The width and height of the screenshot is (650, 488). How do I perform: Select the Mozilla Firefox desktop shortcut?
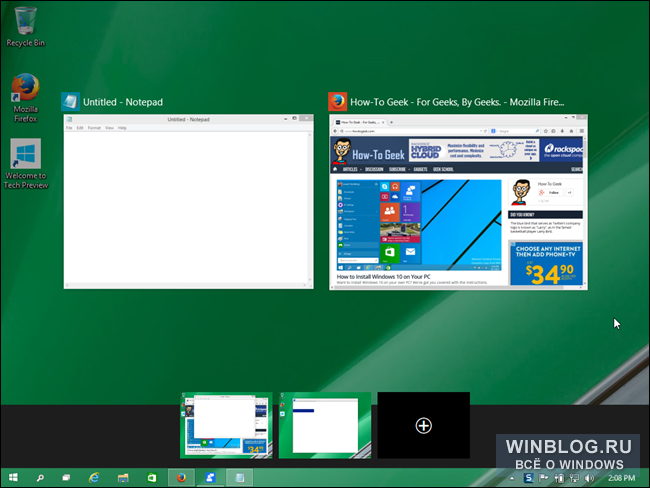pos(25,98)
